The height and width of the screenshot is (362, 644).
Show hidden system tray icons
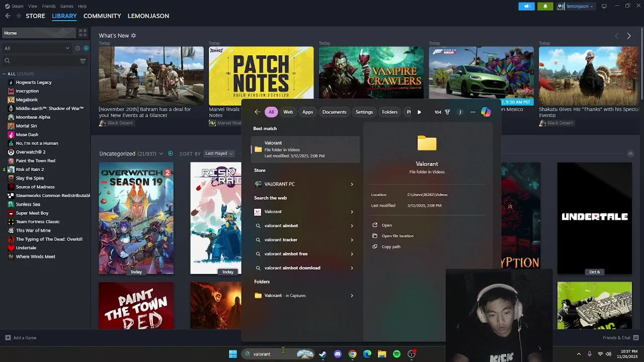[579, 354]
